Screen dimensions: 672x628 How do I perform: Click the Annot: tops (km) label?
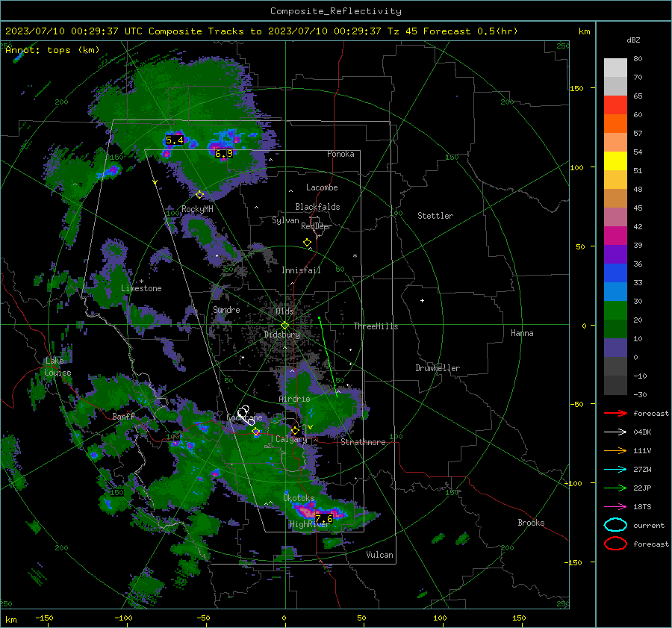[x=52, y=50]
